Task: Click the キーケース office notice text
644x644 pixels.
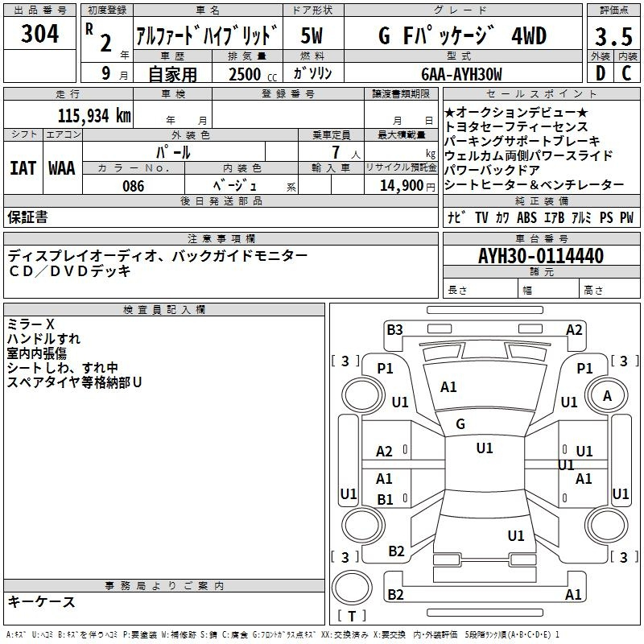Action: click(42, 601)
